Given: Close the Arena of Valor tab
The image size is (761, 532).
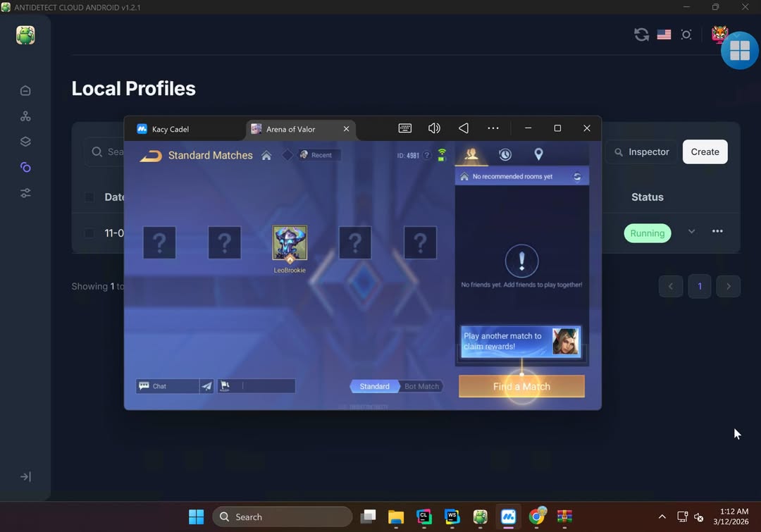Looking at the screenshot, I should (x=346, y=129).
